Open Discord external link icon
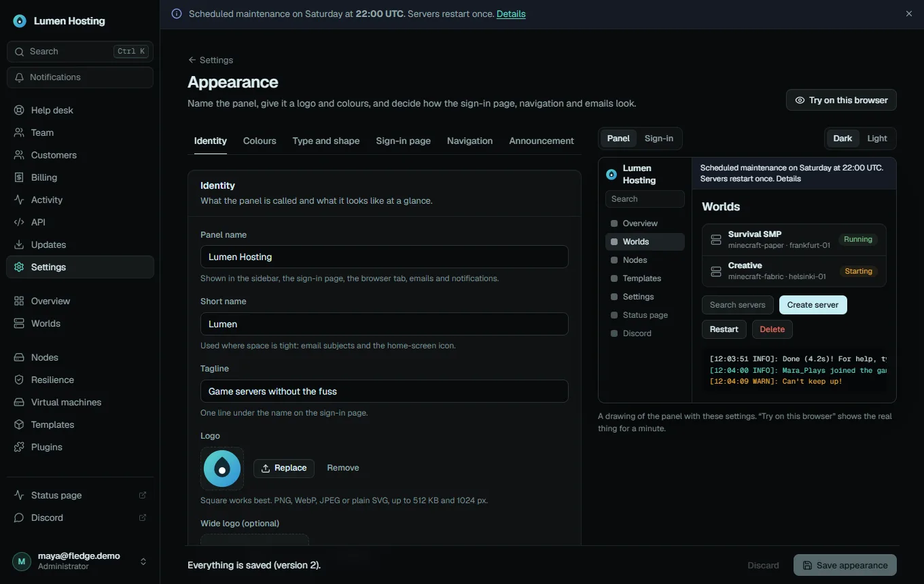Viewport: 924px width, 584px height. pos(143,517)
